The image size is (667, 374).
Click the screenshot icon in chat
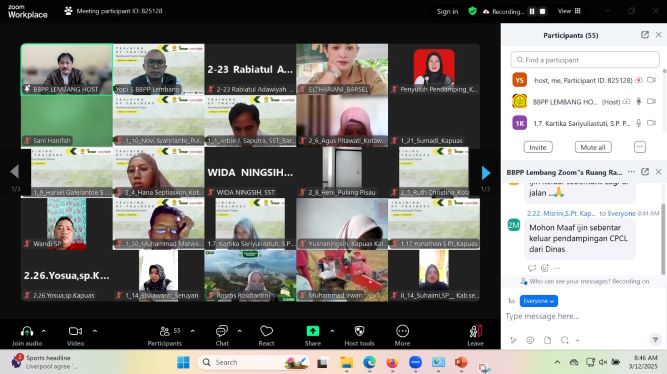coord(564,340)
